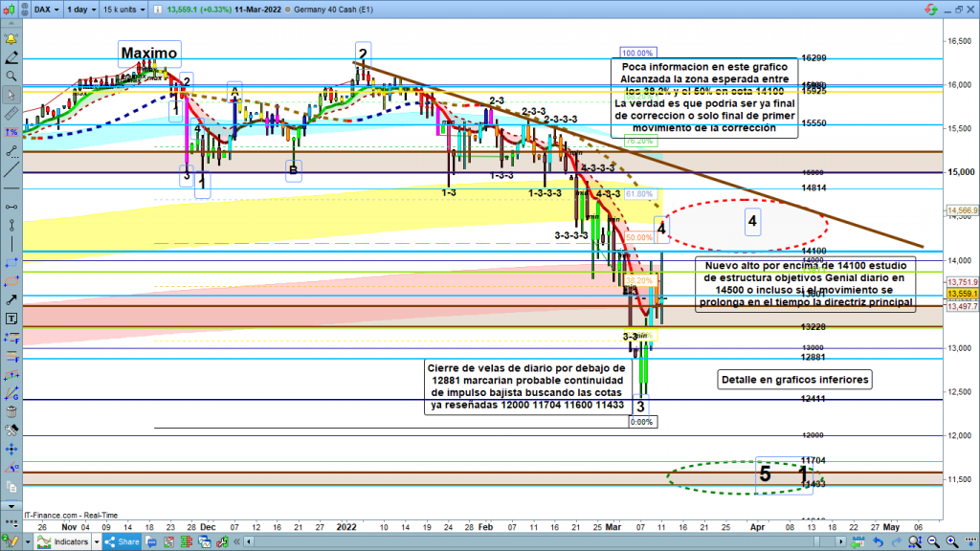
Task: Click the alert bell icon in left toolbar
Action: [11, 38]
